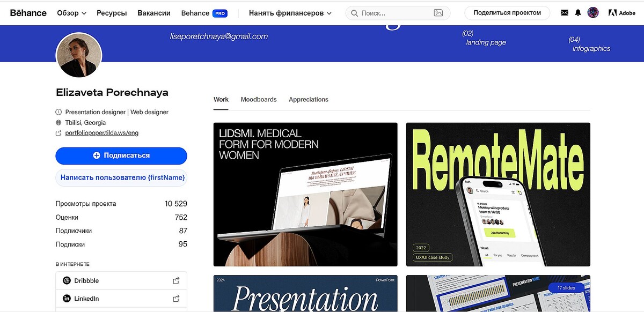Switch to the Moodboards tab
The image size is (644, 312).
(258, 99)
